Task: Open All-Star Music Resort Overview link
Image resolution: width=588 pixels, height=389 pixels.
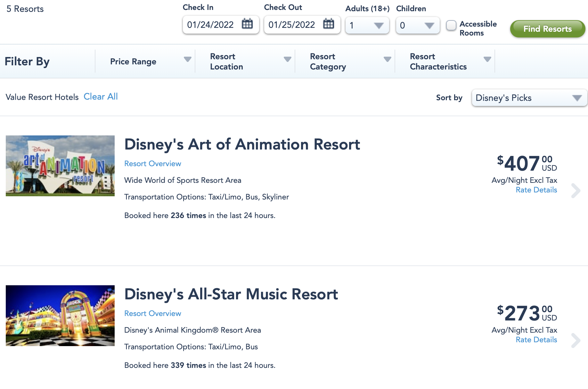Action: tap(152, 313)
